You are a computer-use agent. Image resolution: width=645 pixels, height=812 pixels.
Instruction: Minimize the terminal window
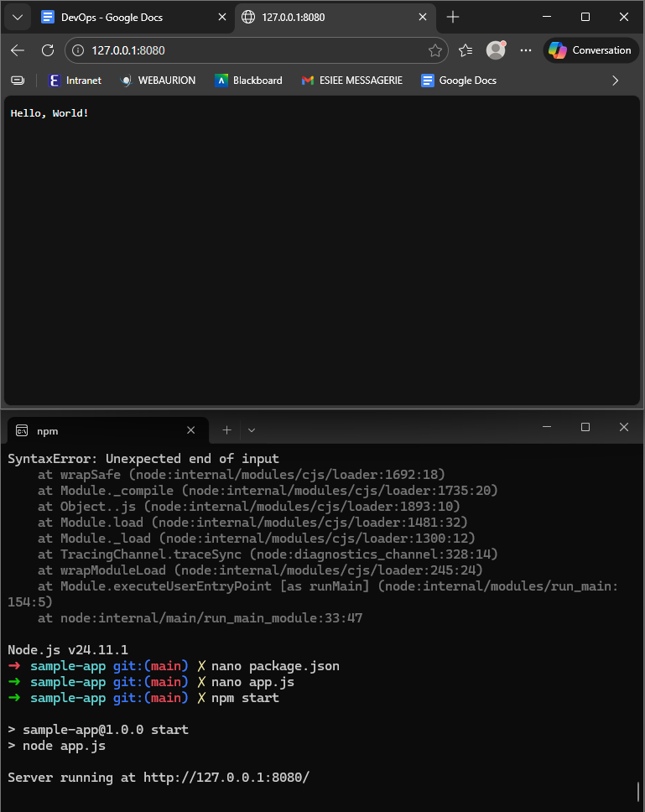coord(547,427)
